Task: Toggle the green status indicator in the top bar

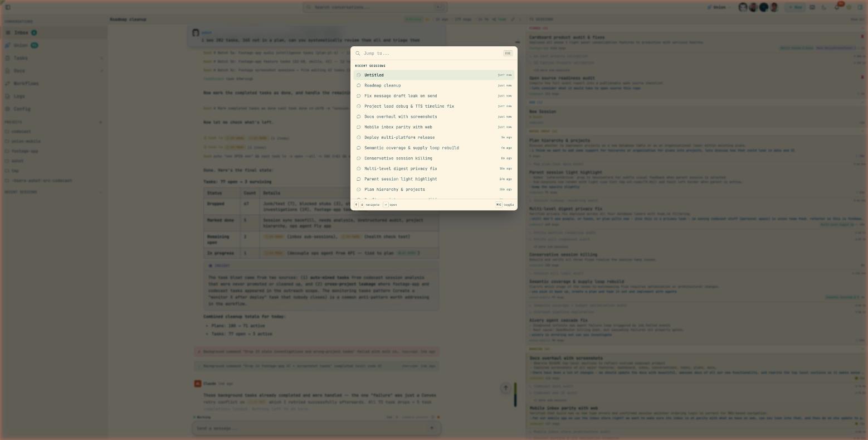Action: coord(413,19)
